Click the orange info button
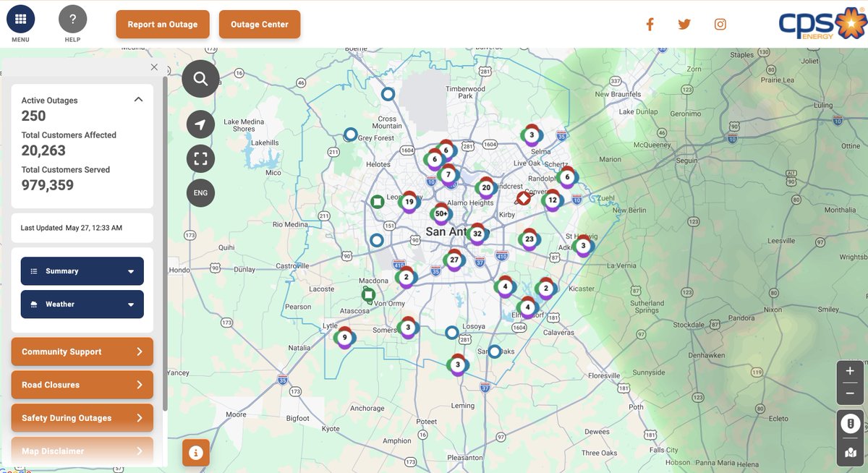868x473 pixels. point(196,453)
